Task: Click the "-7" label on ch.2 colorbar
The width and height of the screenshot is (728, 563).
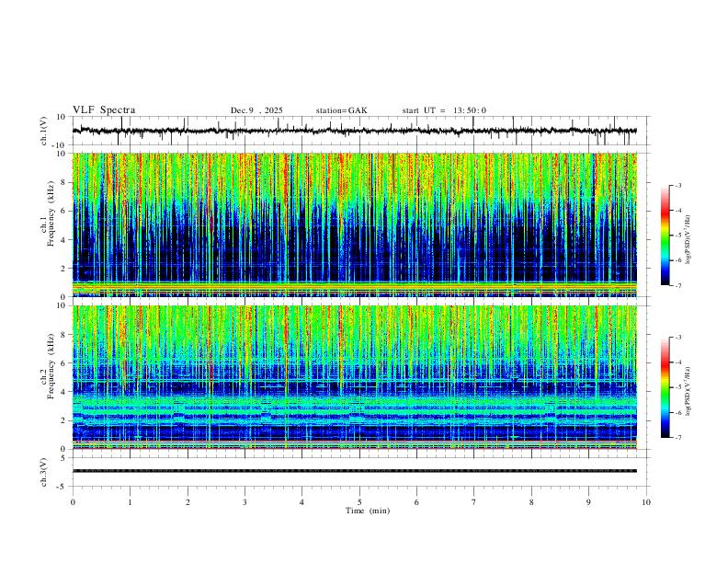Action: coord(678,438)
